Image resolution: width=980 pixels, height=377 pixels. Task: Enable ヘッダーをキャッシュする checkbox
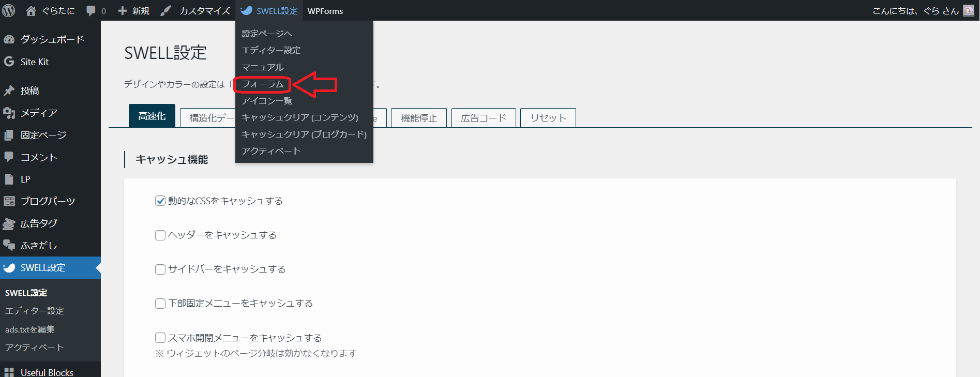pyautogui.click(x=160, y=235)
